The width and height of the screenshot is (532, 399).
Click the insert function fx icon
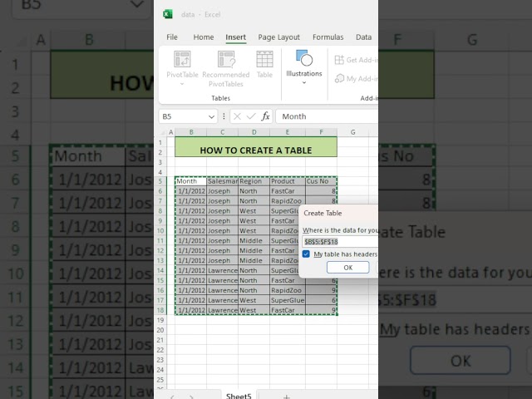[x=265, y=116]
